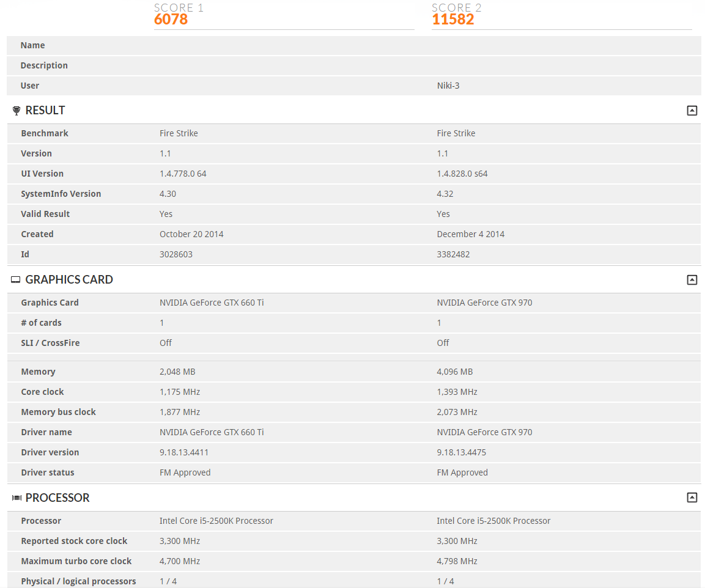Click the user name Niki-3
This screenshot has width=705, height=588.
point(448,86)
